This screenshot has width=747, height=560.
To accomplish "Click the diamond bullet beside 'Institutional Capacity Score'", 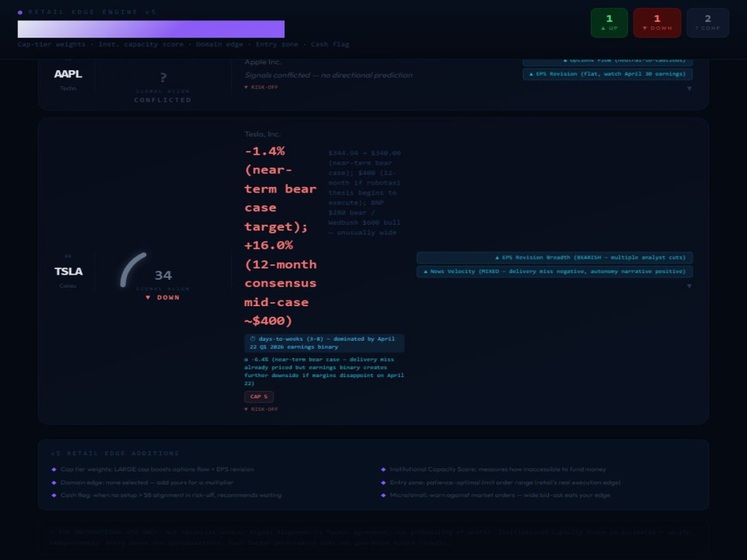I will (383, 470).
